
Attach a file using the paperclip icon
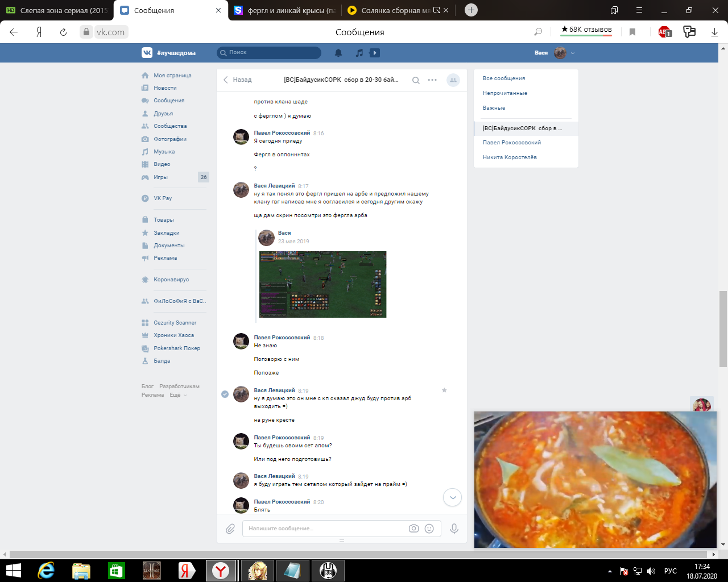230,528
